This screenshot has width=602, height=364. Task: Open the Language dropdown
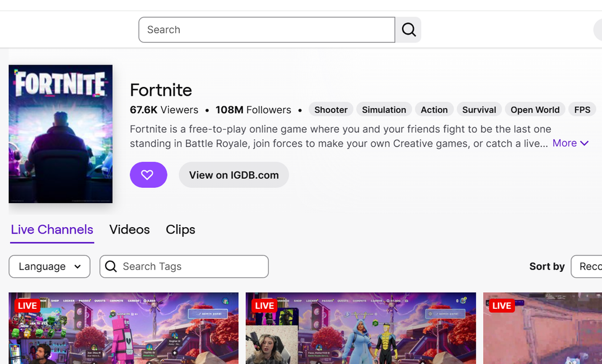(49, 266)
